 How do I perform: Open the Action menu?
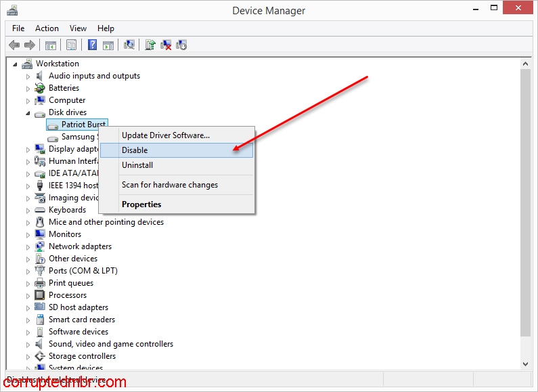coord(47,28)
